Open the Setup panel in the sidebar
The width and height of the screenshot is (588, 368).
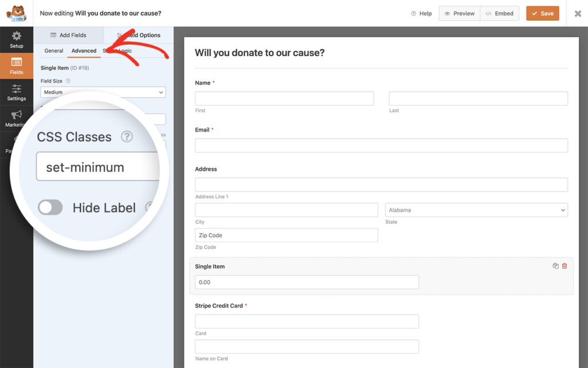(17, 39)
